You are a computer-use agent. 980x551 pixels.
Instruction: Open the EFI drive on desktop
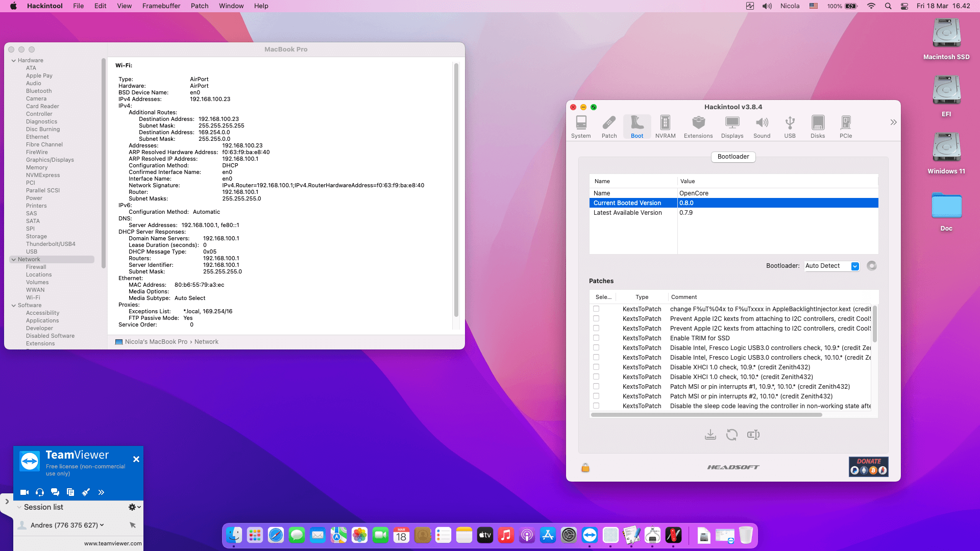946,96
